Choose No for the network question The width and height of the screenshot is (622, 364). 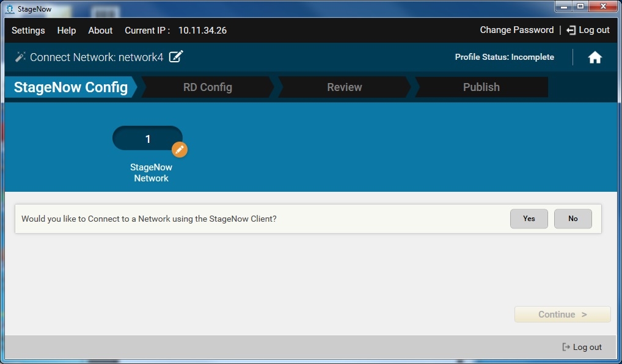(x=573, y=219)
